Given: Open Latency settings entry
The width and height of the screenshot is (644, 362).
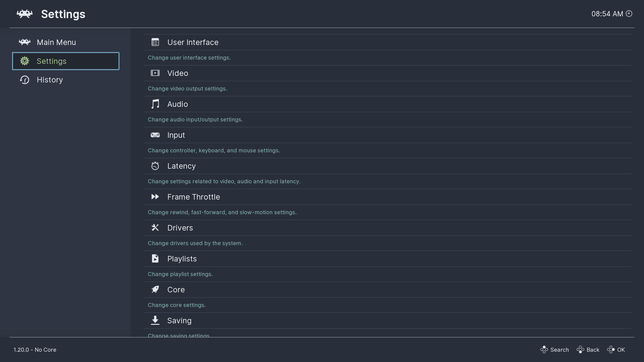Looking at the screenshot, I should point(387,166).
